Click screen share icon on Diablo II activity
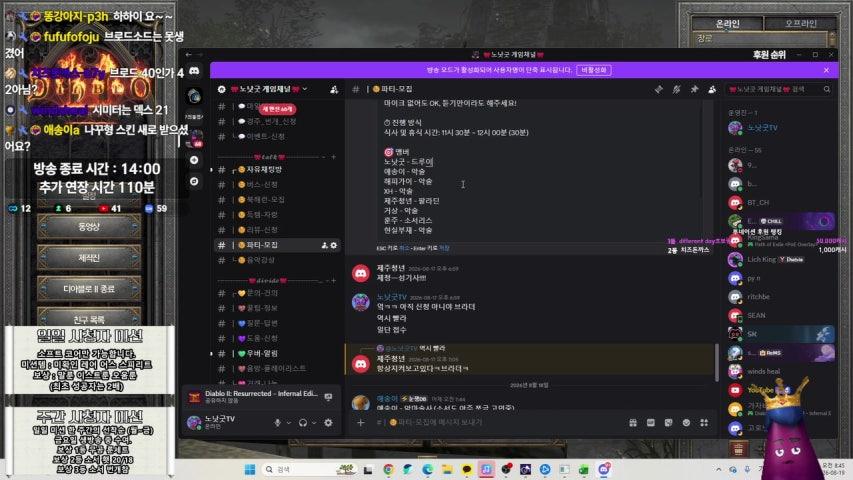This screenshot has height=480, width=853. pos(328,397)
